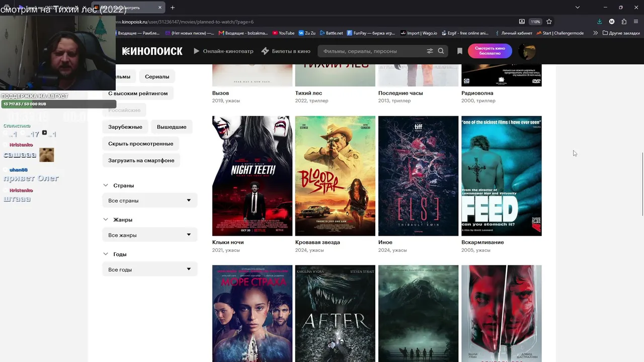The image size is (644, 362).
Task: Click the Море страха poster
Action: (x=252, y=314)
